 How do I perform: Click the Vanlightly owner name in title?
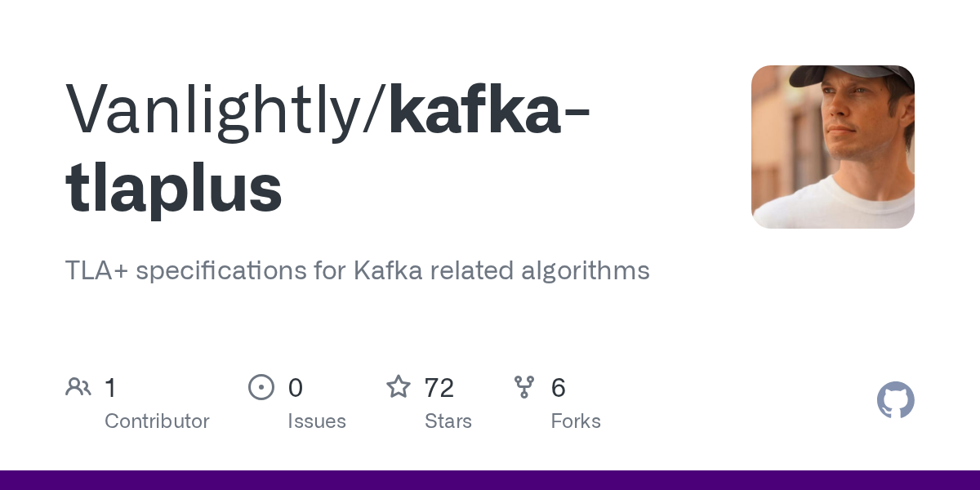(x=220, y=109)
